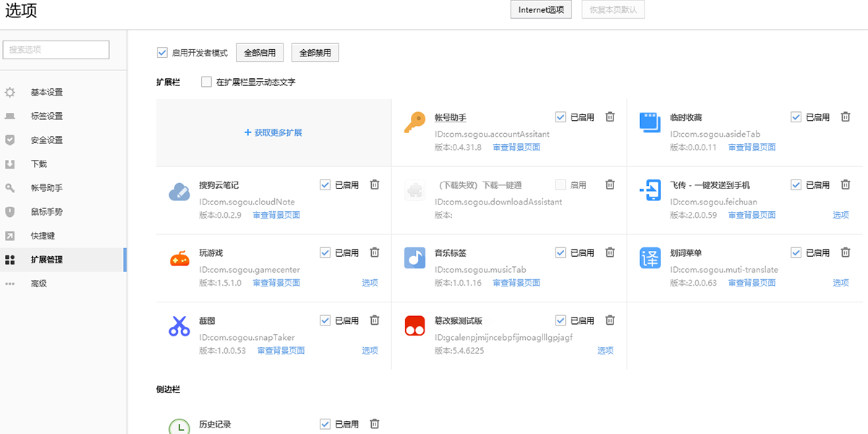The image size is (868, 434).
Task: Focus the 搜索选项 search field
Action: (x=56, y=49)
